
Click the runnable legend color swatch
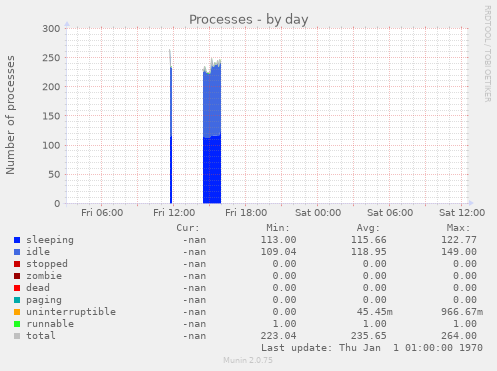click(x=17, y=324)
